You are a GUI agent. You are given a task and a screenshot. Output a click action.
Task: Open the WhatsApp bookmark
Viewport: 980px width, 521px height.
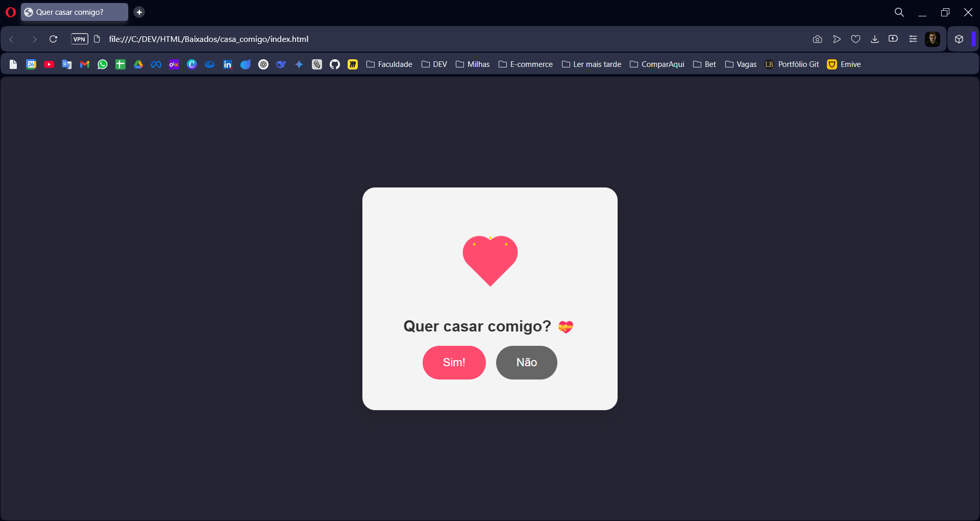click(103, 64)
